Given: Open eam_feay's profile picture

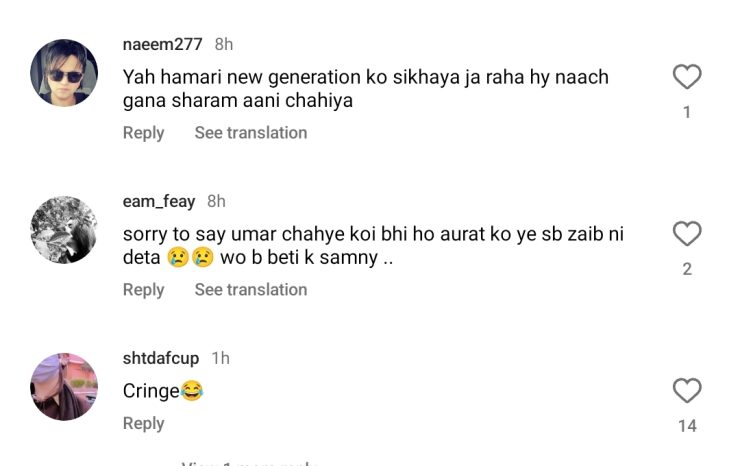Looking at the screenshot, I should [64, 230].
